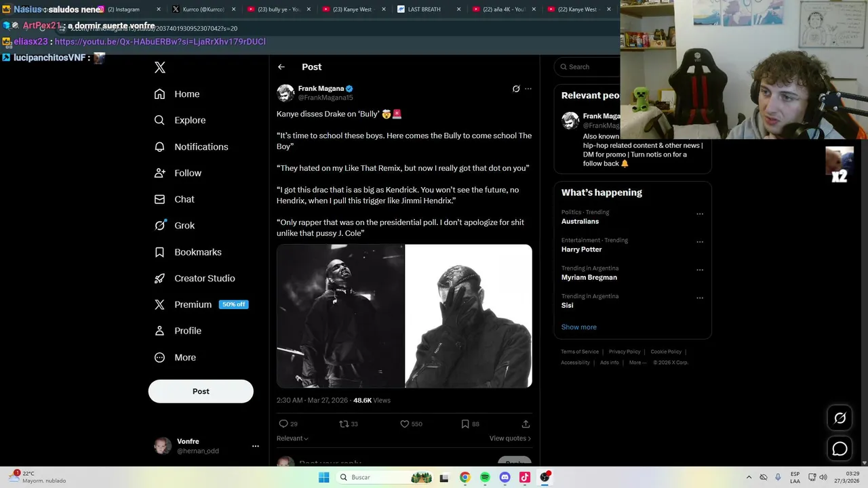The height and width of the screenshot is (488, 868).
Task: Click the Vonfre account avatar
Action: click(163, 446)
